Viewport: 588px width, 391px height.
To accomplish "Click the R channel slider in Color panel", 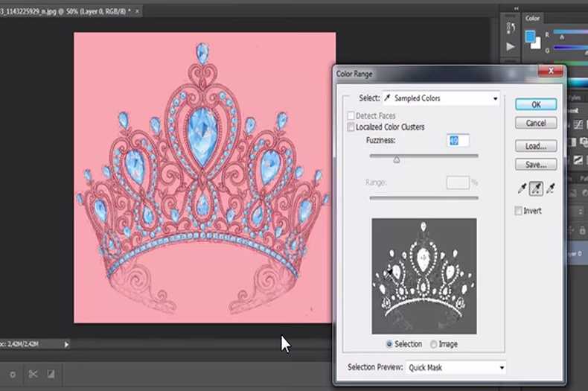I will tap(570, 32).
